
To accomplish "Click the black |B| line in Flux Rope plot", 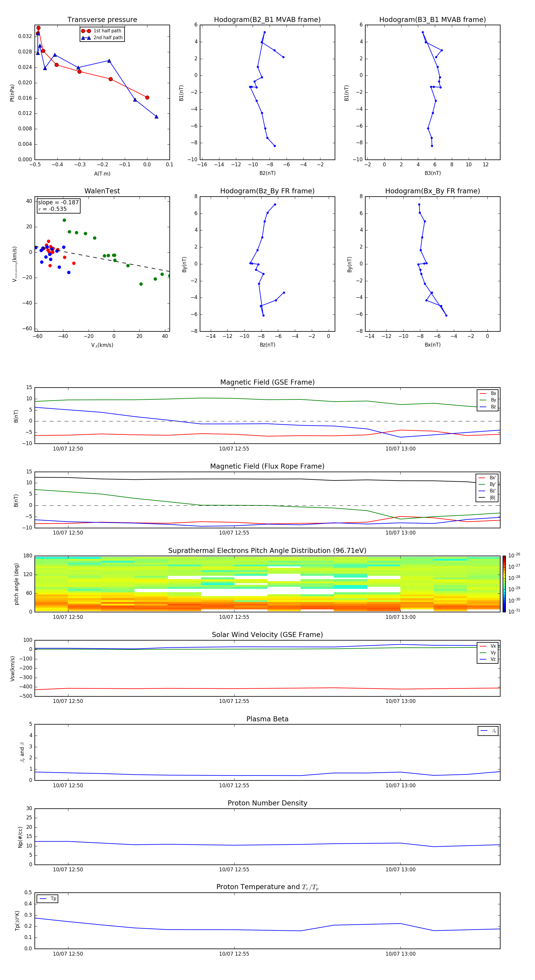I will pyautogui.click(x=267, y=479).
